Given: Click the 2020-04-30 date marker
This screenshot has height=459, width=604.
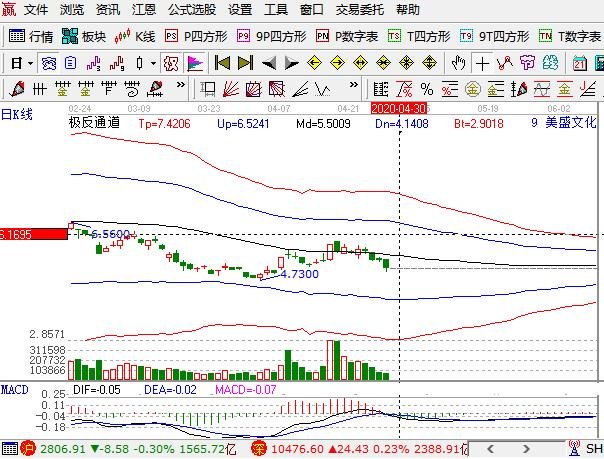Looking at the screenshot, I should 399,109.
